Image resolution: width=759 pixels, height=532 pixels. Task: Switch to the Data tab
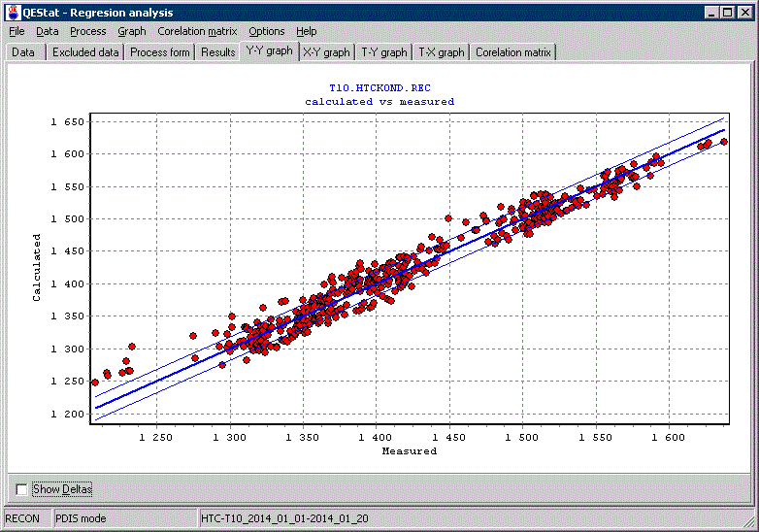(22, 52)
